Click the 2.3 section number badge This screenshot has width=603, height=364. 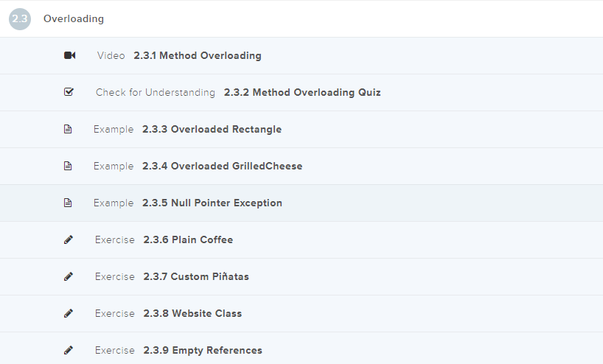tap(20, 18)
